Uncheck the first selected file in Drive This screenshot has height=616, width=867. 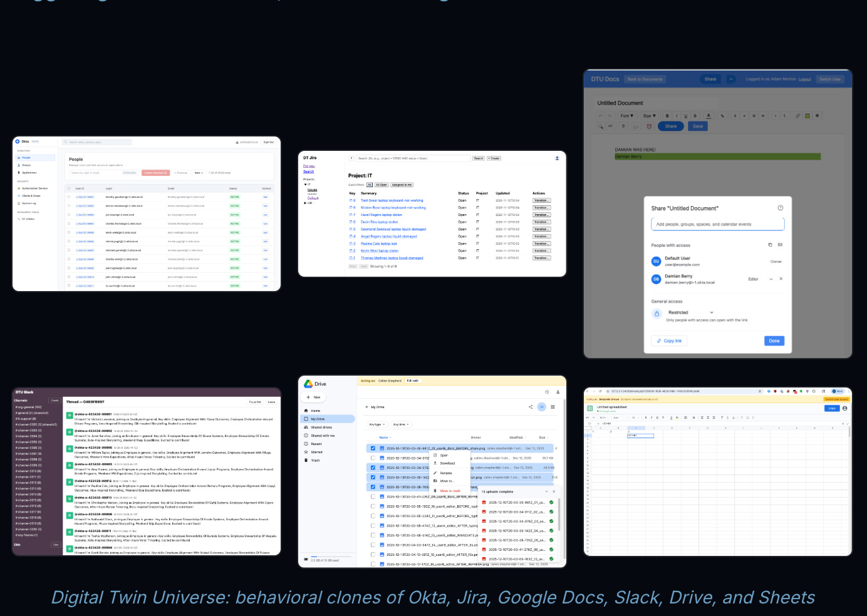point(373,448)
